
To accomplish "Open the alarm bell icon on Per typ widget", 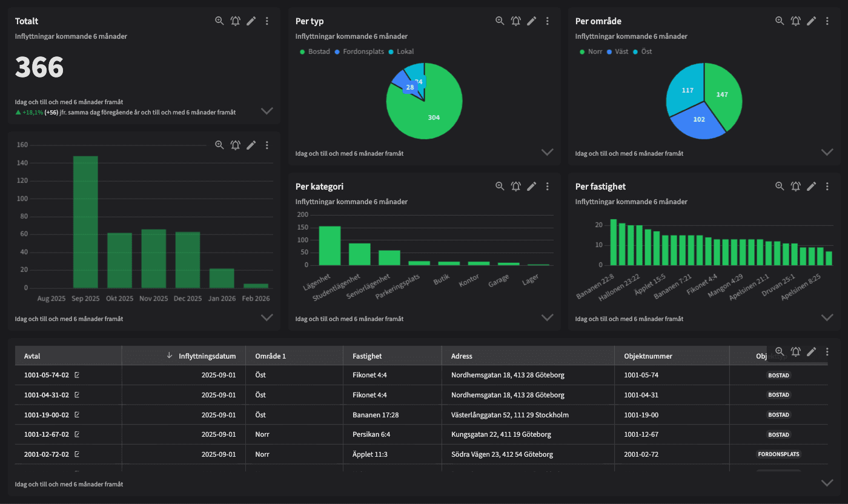I will tap(515, 20).
